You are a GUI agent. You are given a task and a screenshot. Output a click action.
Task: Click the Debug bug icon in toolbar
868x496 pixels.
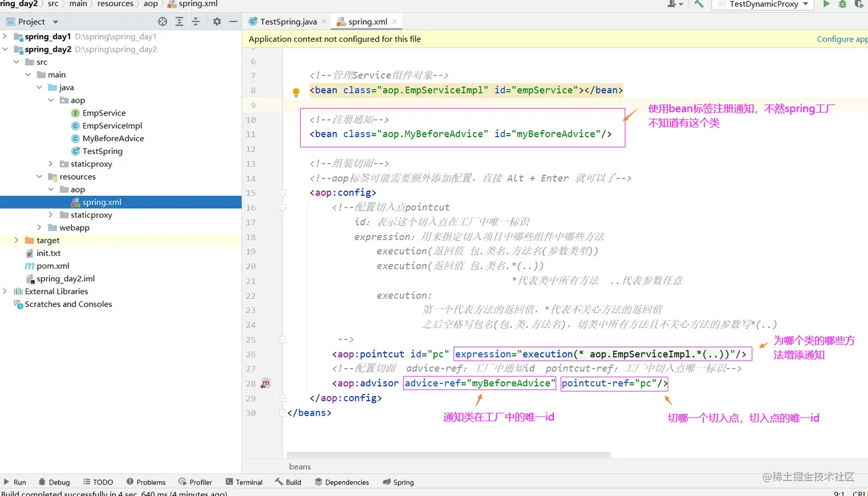click(842, 4)
